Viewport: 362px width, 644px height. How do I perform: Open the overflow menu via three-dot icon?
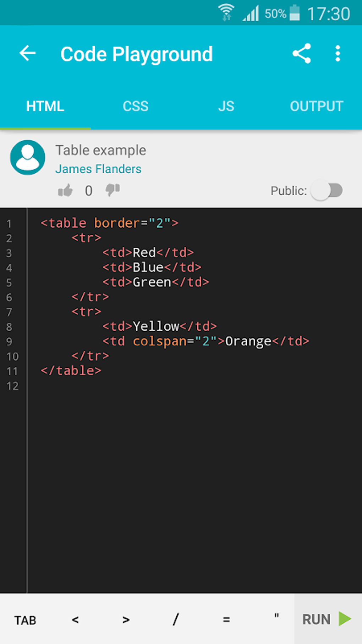[x=337, y=54]
